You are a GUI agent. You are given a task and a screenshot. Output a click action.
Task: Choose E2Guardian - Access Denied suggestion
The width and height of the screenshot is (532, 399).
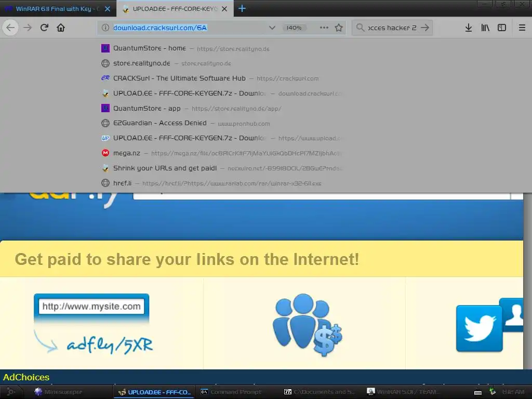click(x=222, y=123)
